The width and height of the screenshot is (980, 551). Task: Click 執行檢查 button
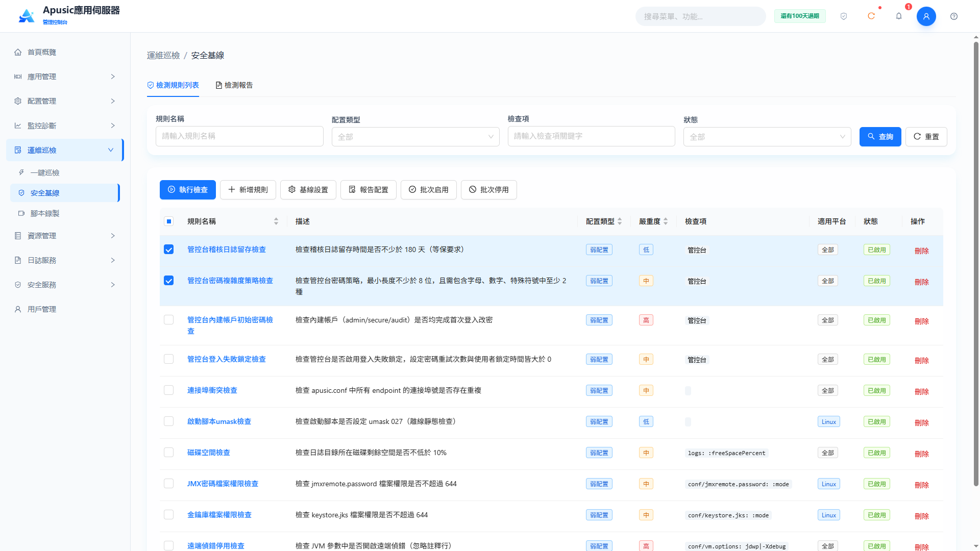click(x=188, y=190)
